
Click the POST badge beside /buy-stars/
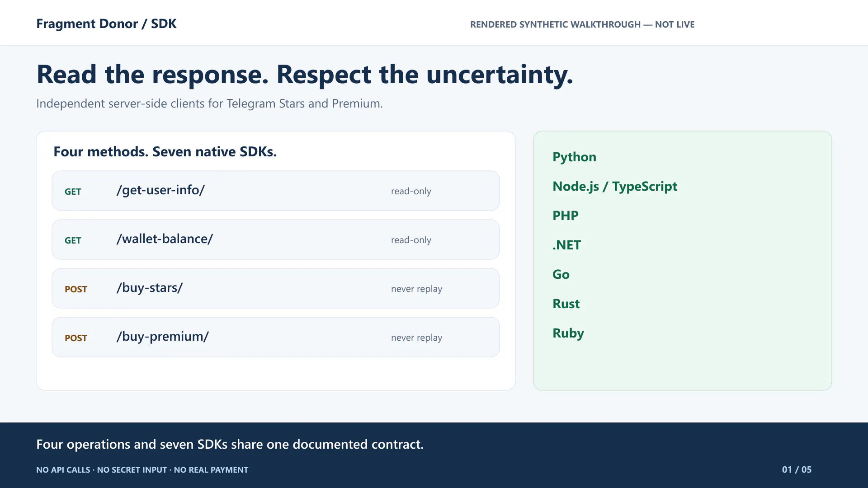tap(76, 289)
